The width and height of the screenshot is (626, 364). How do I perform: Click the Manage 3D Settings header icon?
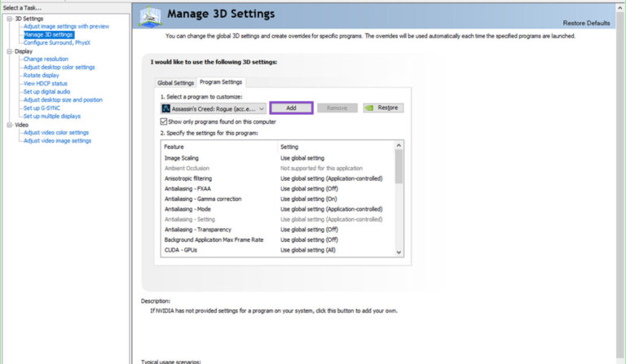pos(151,17)
